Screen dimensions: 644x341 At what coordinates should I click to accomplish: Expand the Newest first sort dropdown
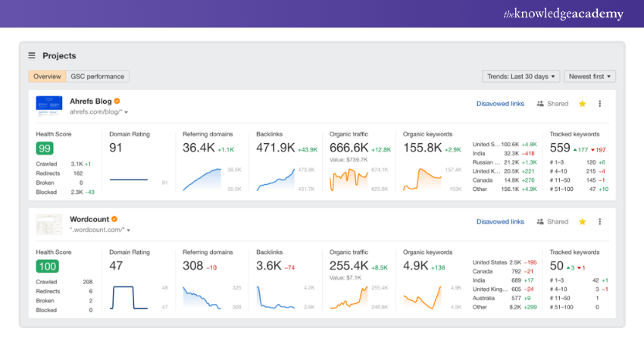(x=589, y=77)
